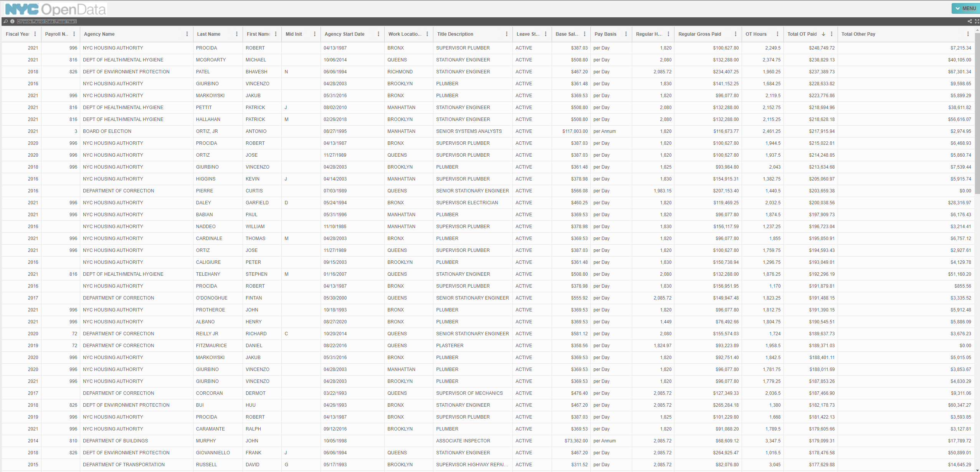Toggle Total OT Paid descending sort arrow

pos(823,34)
